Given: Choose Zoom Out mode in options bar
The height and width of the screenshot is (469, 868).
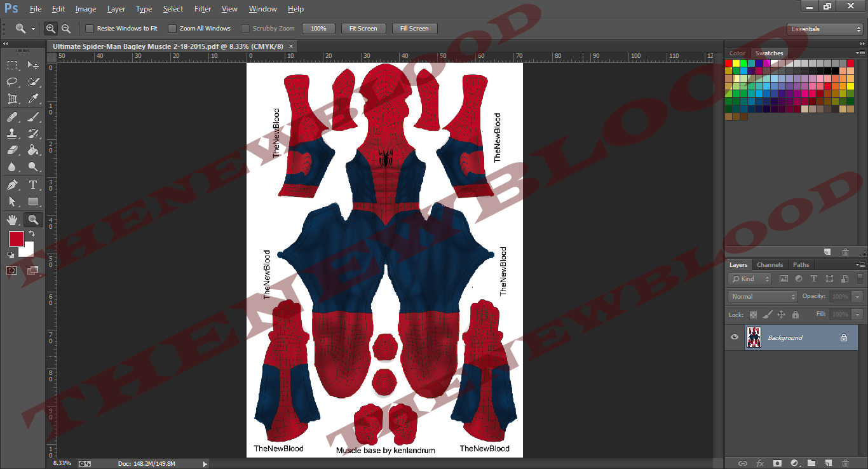Looking at the screenshot, I should pos(65,29).
